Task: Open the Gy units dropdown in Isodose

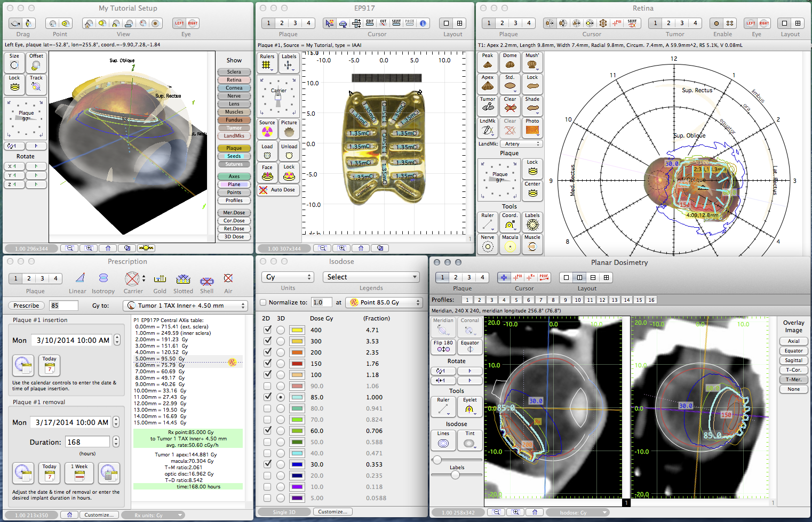Action: tap(288, 277)
